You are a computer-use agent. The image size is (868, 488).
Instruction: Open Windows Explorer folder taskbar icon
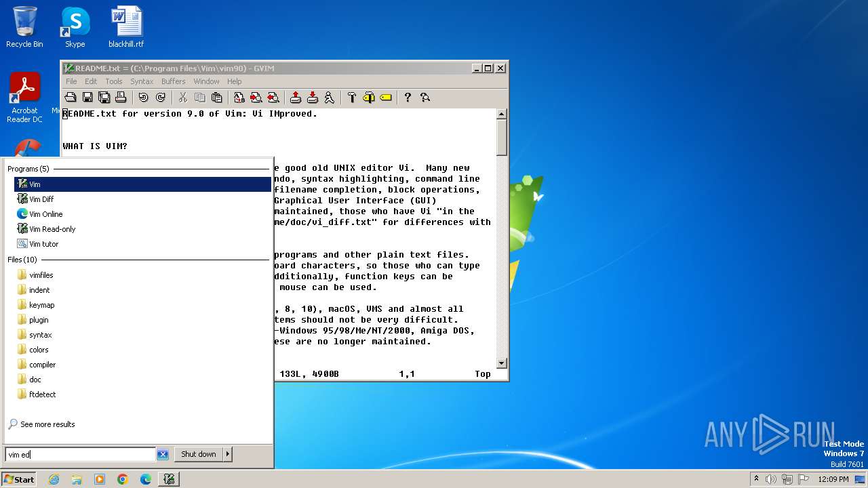[x=77, y=479]
